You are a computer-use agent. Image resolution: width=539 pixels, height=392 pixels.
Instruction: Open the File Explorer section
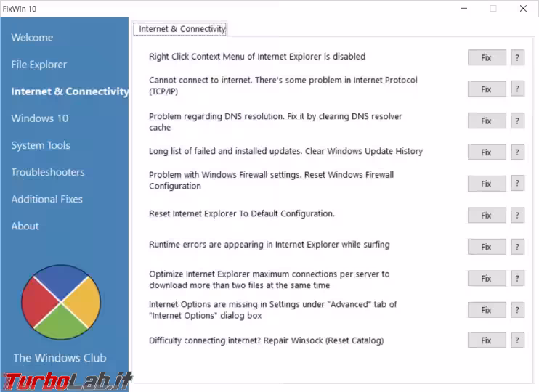click(38, 65)
